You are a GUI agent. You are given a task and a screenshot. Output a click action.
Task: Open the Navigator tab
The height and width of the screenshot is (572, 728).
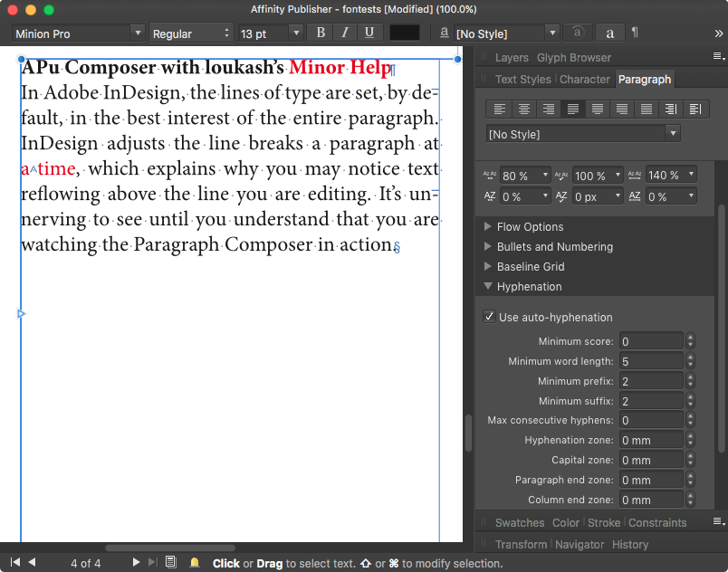pos(580,545)
